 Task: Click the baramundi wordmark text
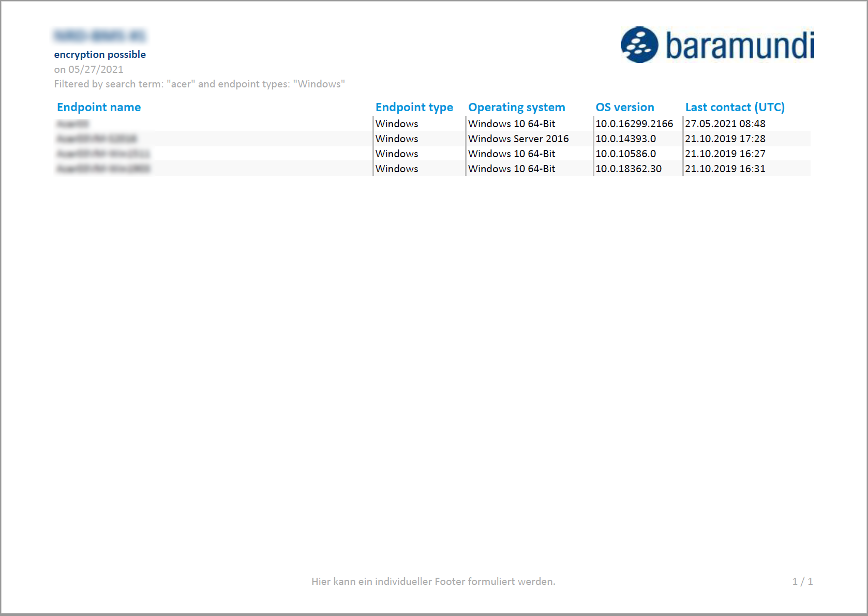point(740,46)
